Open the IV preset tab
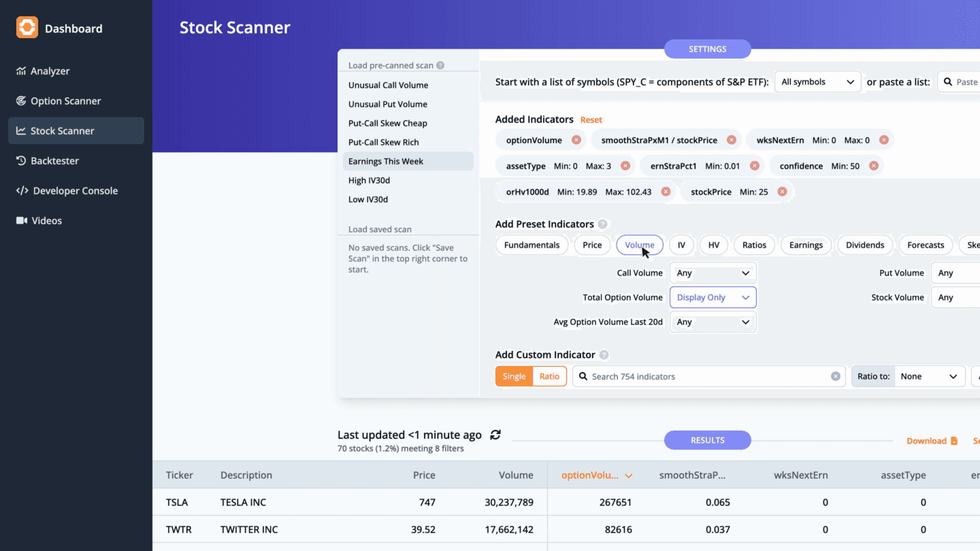The image size is (980, 551). (x=681, y=245)
